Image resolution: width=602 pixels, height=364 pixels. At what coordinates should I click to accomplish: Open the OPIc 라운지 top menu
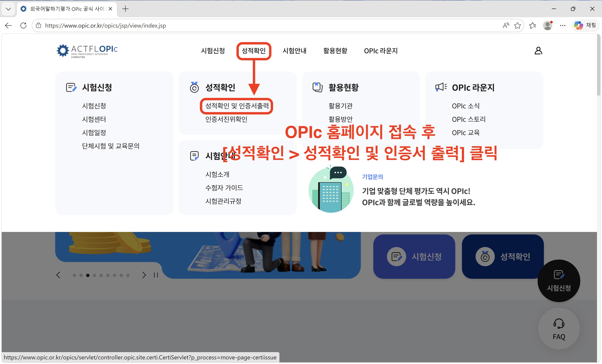(381, 51)
